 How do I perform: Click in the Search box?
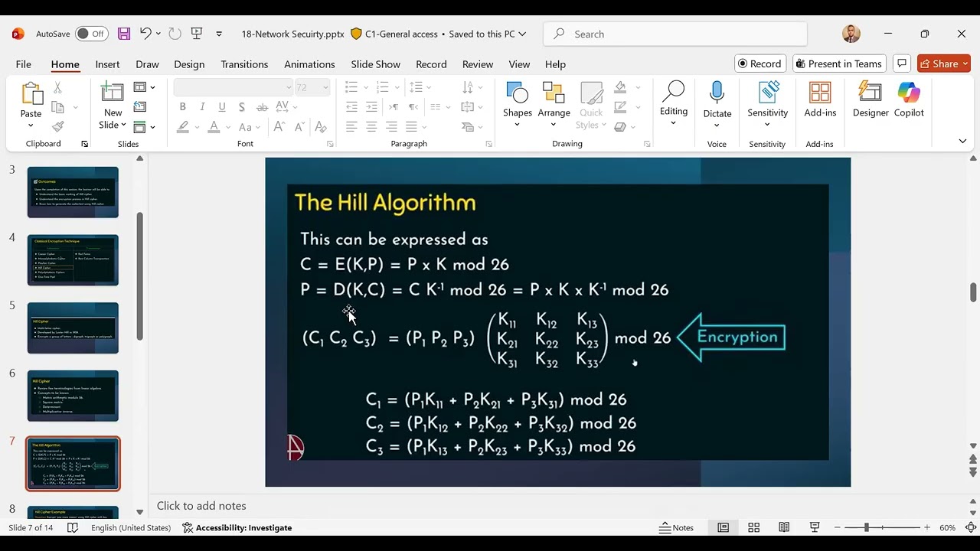(675, 34)
